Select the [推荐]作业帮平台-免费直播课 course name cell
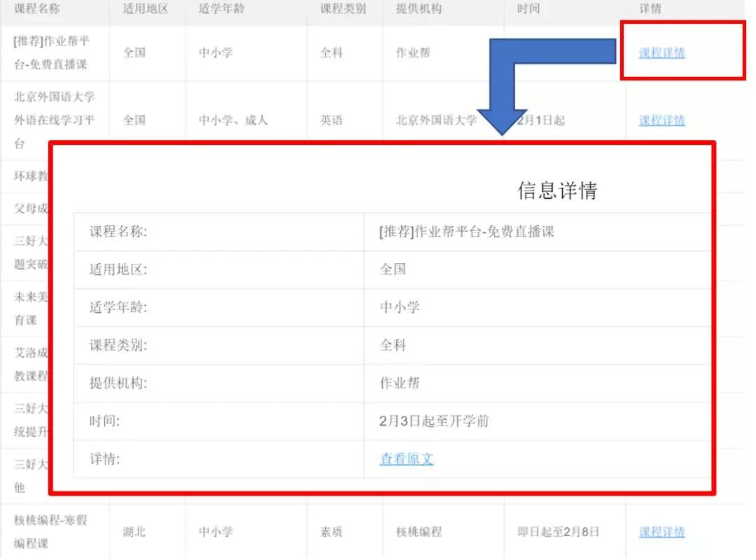756x560 pixels. click(x=52, y=52)
